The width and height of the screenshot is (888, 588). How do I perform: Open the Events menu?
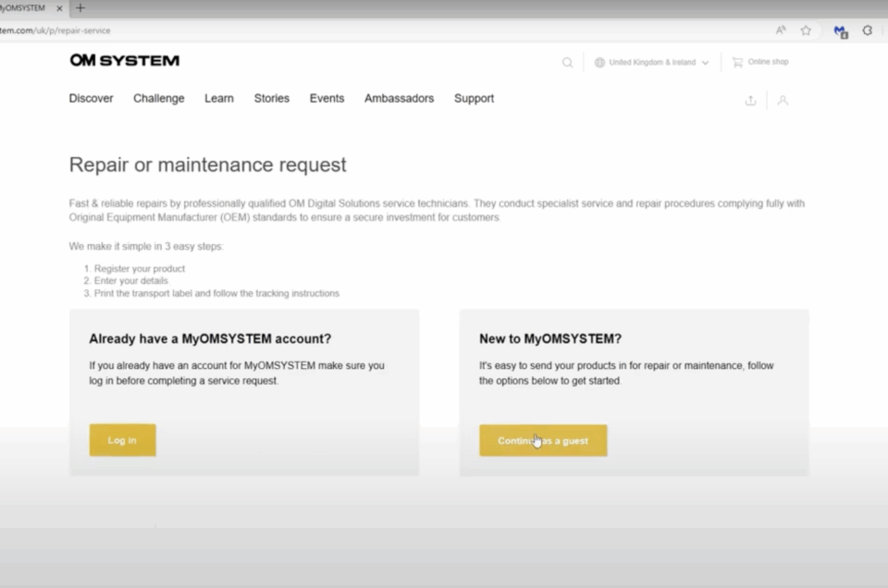pos(327,99)
